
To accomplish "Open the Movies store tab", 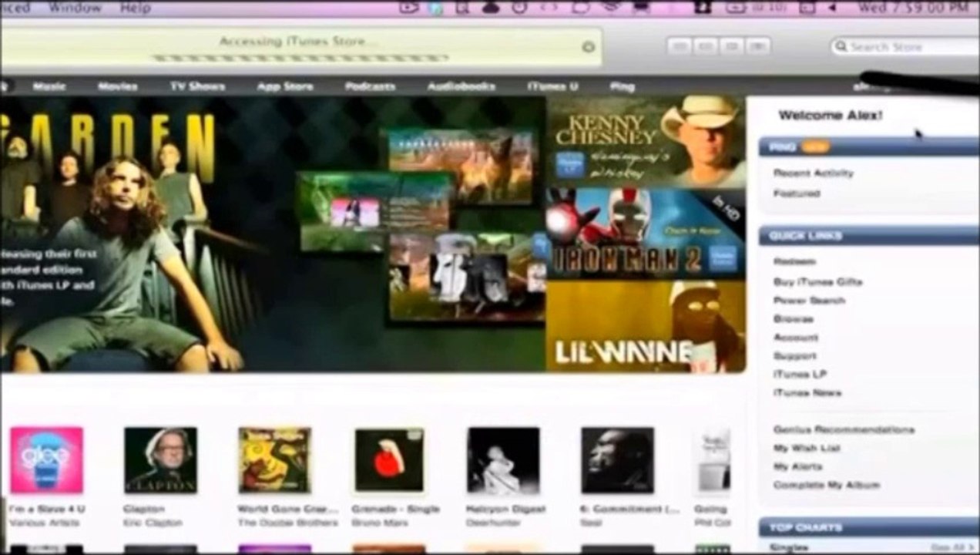I will (x=117, y=86).
